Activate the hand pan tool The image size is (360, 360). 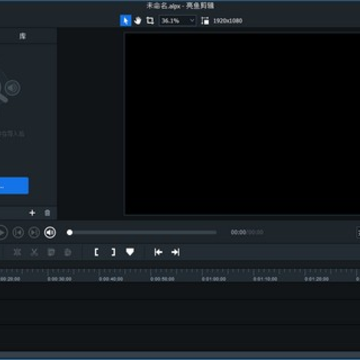click(x=138, y=21)
